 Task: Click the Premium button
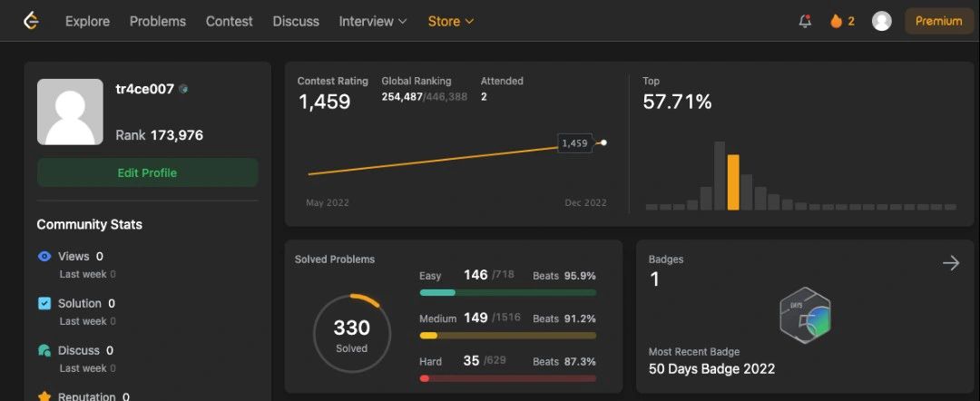pos(939,21)
